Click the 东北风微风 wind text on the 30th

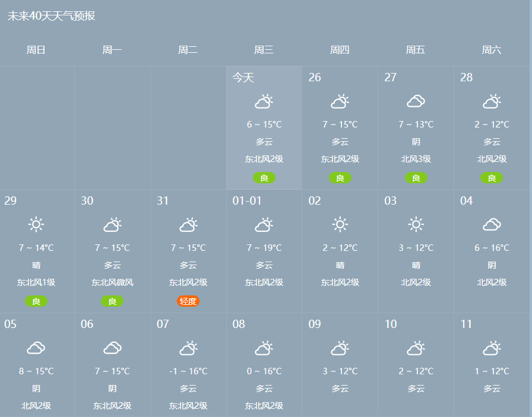click(x=112, y=282)
